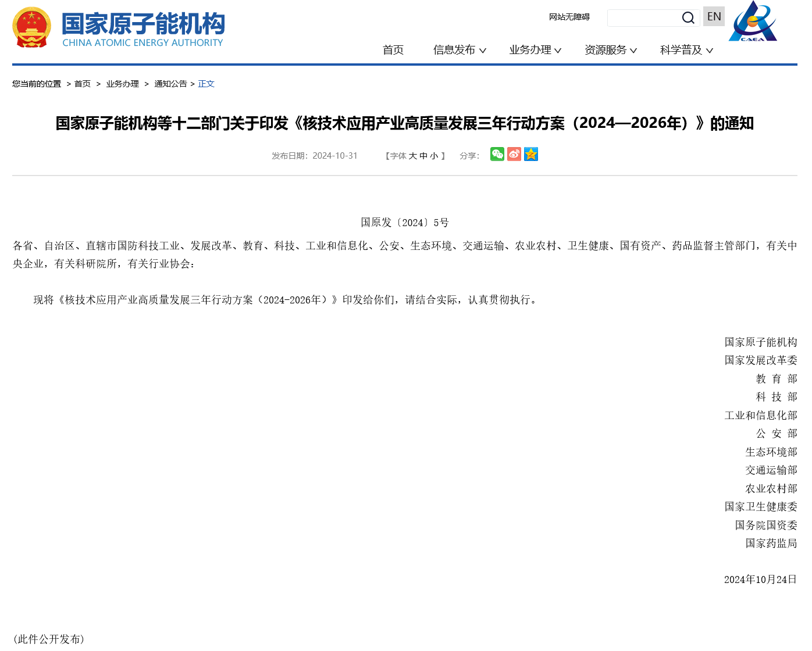Expand the 信息发布 dropdown menu

click(x=460, y=50)
